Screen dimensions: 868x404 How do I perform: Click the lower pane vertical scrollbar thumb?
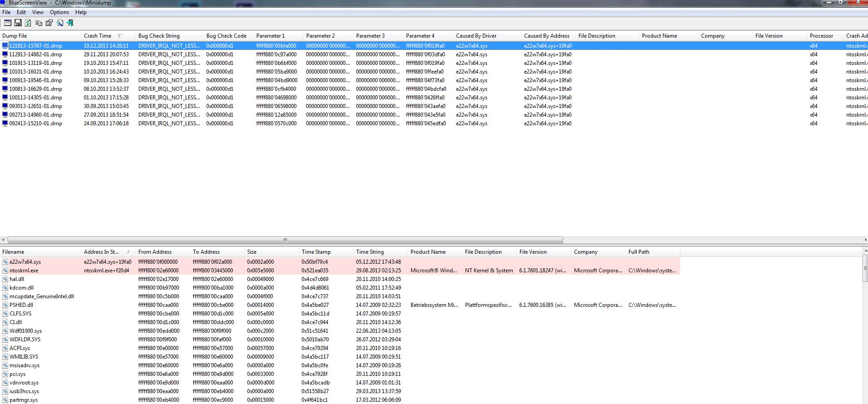pos(865,269)
